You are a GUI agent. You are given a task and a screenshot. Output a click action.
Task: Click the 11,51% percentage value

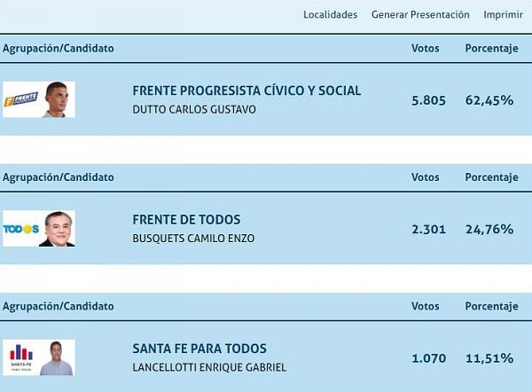point(489,358)
